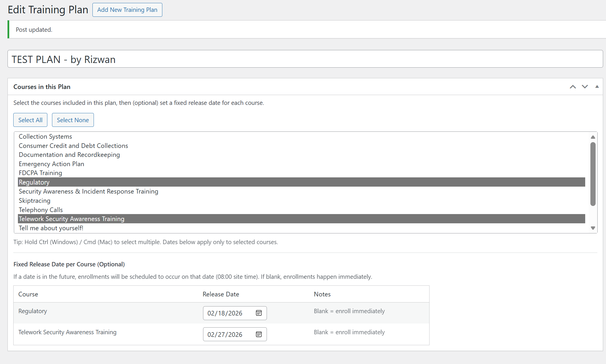
Task: Click the plan title input field
Action: tap(305, 59)
